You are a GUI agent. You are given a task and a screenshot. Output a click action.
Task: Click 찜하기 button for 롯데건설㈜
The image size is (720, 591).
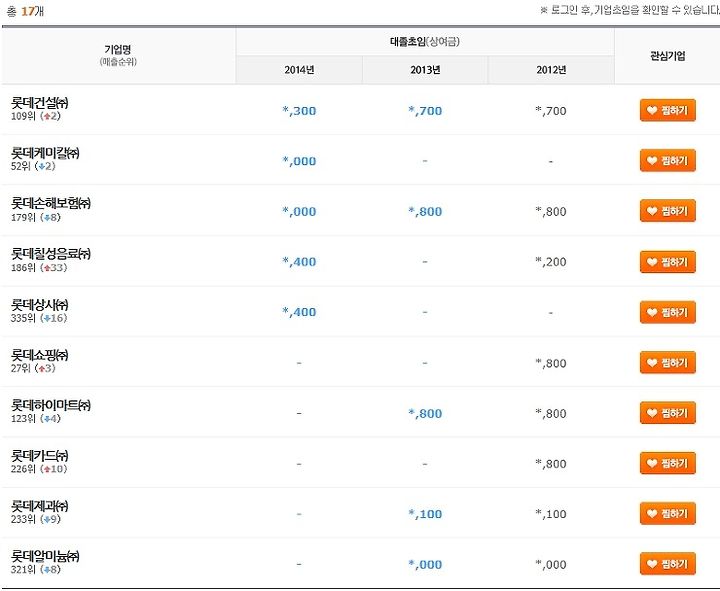point(668,110)
